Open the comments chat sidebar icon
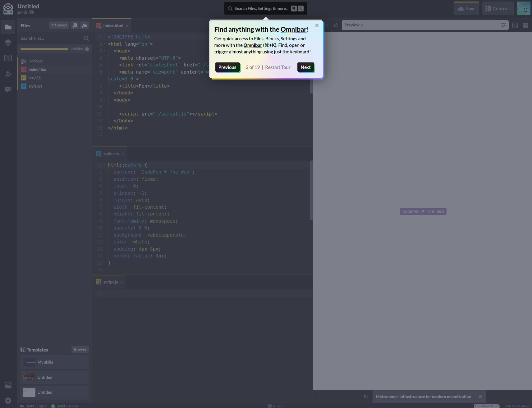Image resolution: width=532 pixels, height=408 pixels. click(x=8, y=89)
